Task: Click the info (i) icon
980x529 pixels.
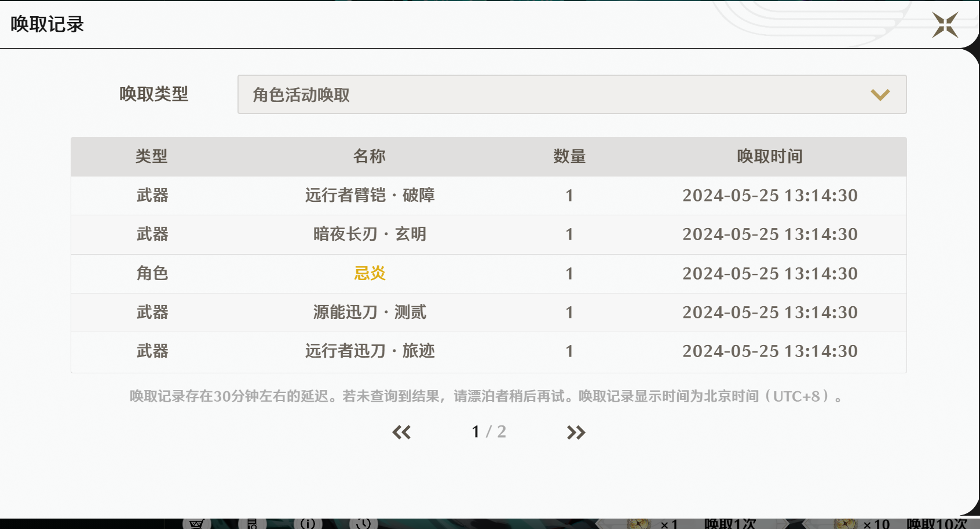Action: pyautogui.click(x=308, y=523)
